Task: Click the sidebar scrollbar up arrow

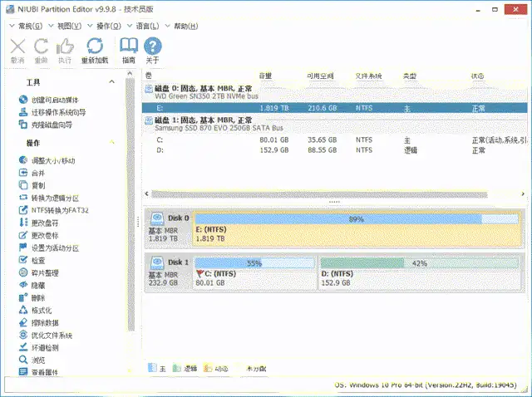Action: pos(130,74)
